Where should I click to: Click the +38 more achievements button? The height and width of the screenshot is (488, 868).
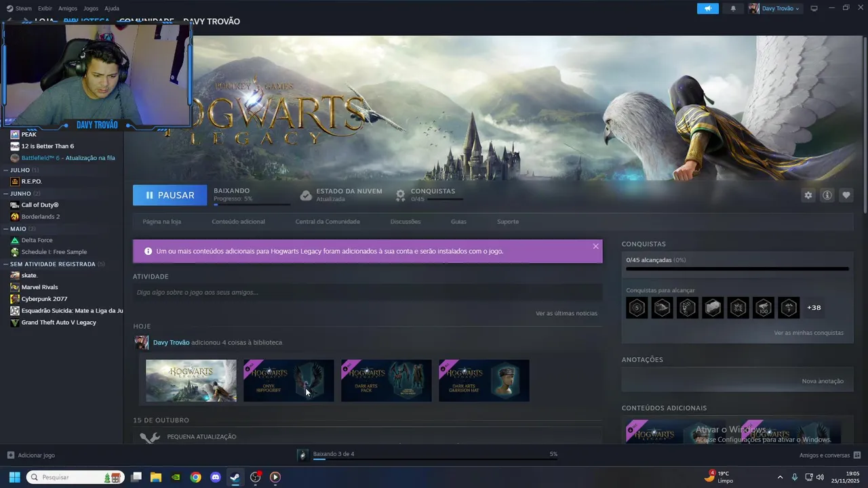tap(814, 308)
